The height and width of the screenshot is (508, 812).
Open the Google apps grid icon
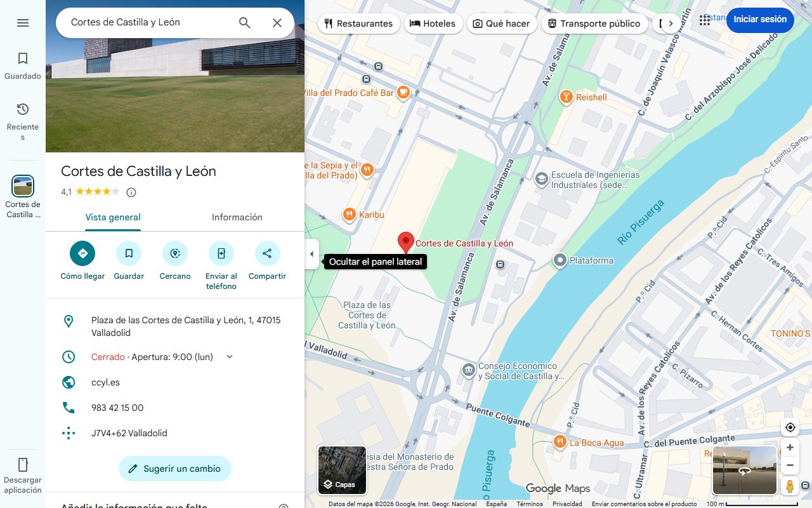[705, 20]
